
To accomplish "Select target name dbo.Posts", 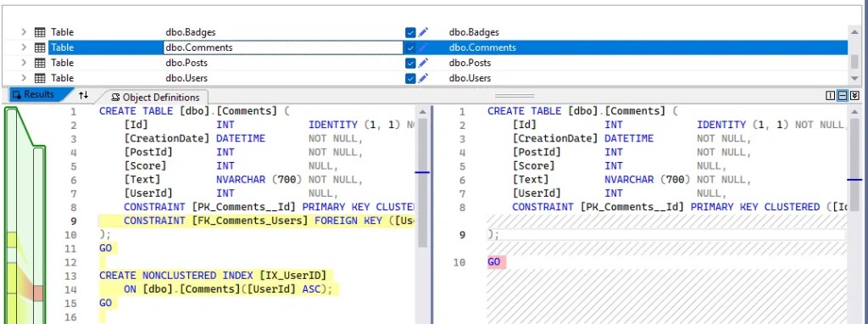I will click(470, 63).
